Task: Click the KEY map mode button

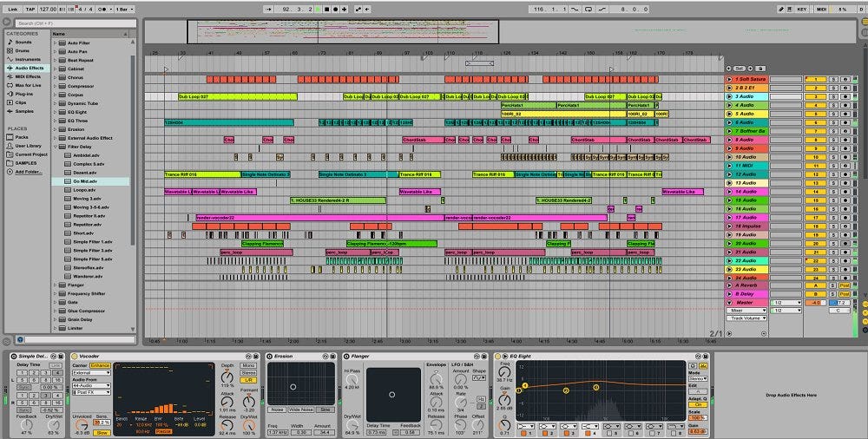Action: [802, 9]
